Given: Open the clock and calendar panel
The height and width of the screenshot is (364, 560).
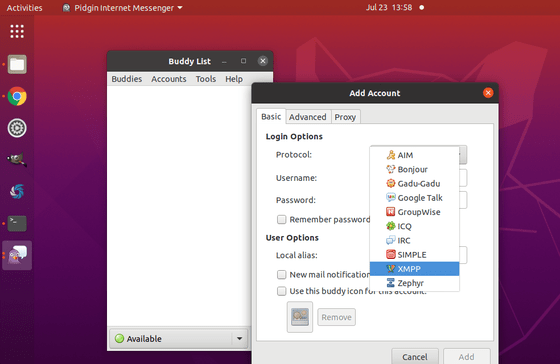Looking at the screenshot, I should coord(389,8).
